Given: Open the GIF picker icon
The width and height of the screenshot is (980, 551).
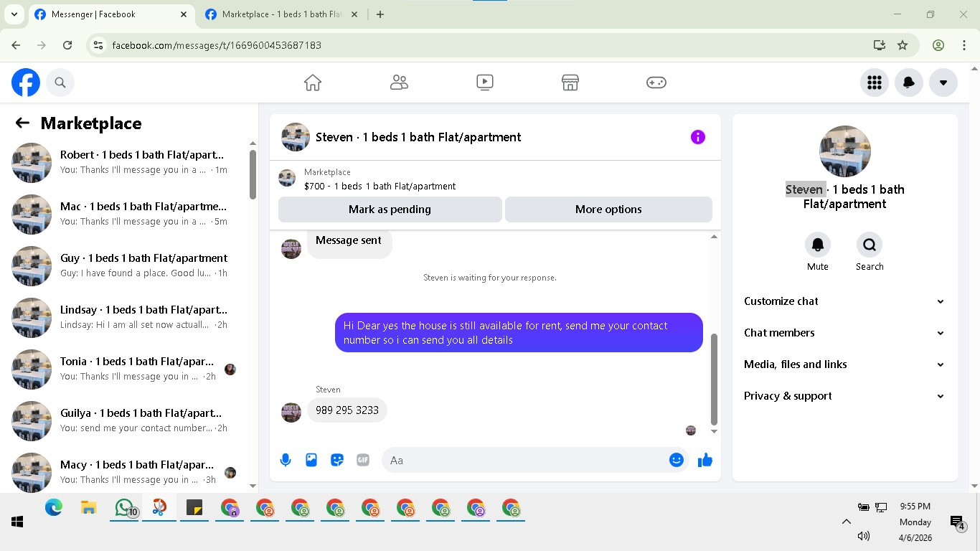Looking at the screenshot, I should [363, 460].
